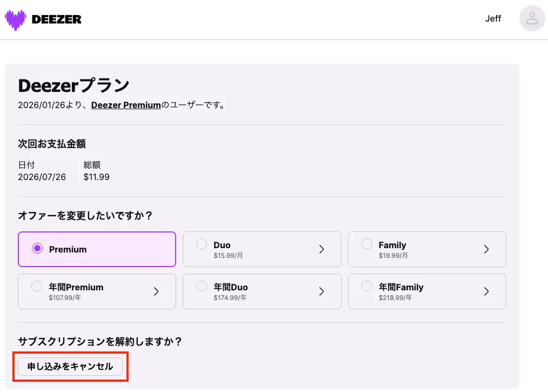This screenshot has width=548, height=392.
Task: Select the Duo plan radio button
Action: tap(202, 244)
